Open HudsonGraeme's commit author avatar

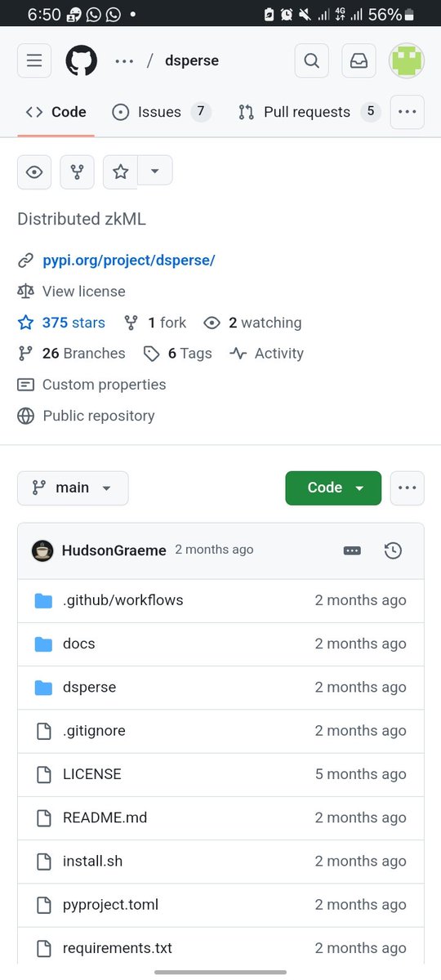42,550
